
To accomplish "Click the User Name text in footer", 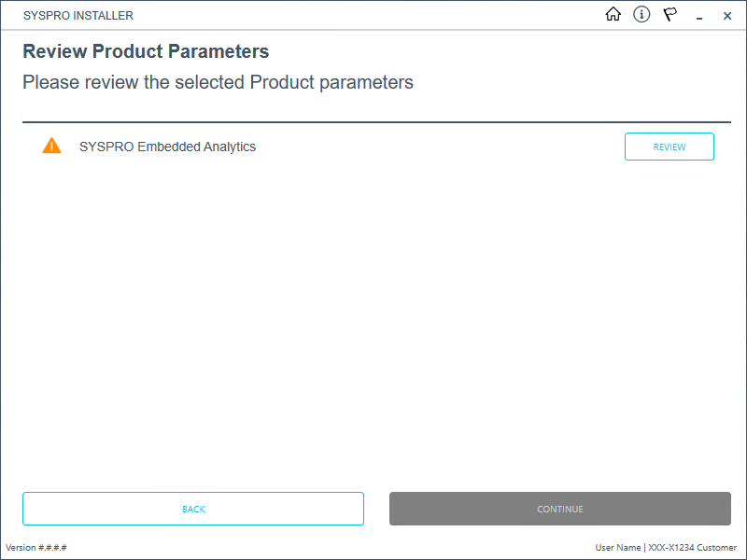I will (618, 548).
